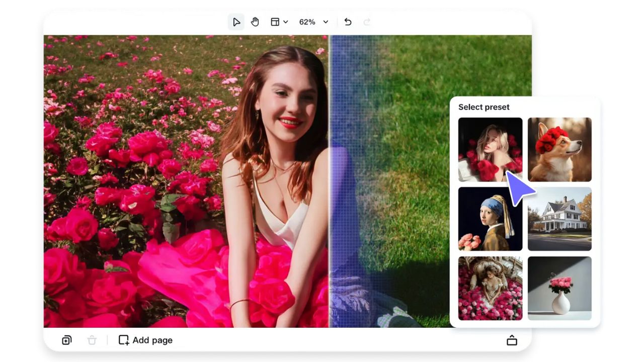Image resolution: width=644 pixels, height=362 pixels.
Task: Choose the woman in petals preset
Action: (490, 288)
